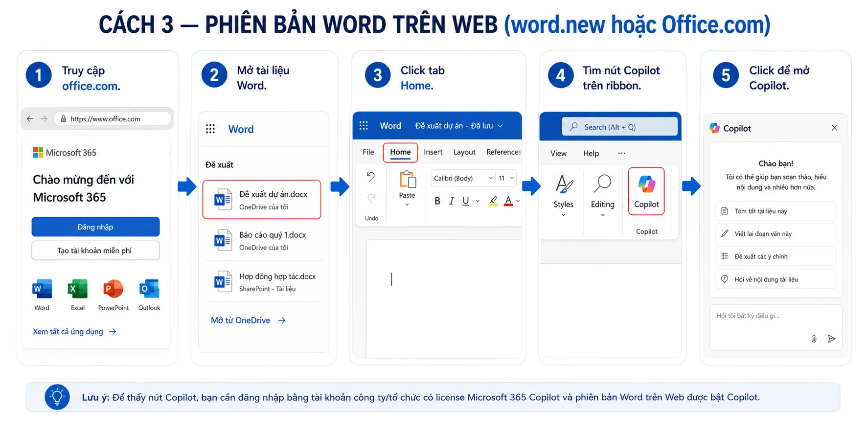Click the Hợp đồng hợp tác.docx file icon

point(223,282)
